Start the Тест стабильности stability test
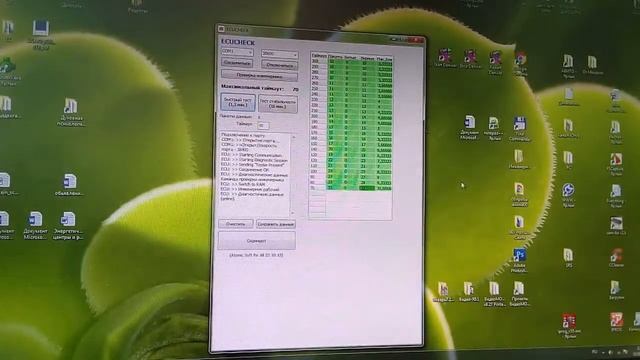Viewport: 640px width, 360px height. tap(278, 104)
